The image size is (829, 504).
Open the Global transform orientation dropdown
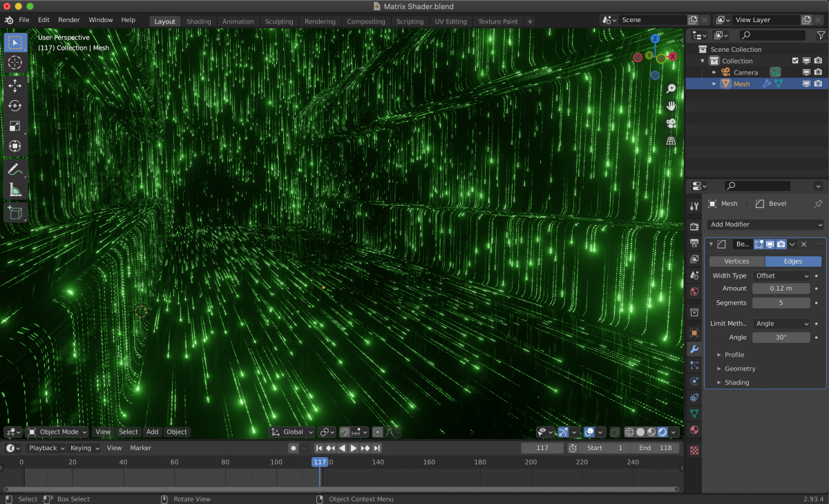pos(292,432)
